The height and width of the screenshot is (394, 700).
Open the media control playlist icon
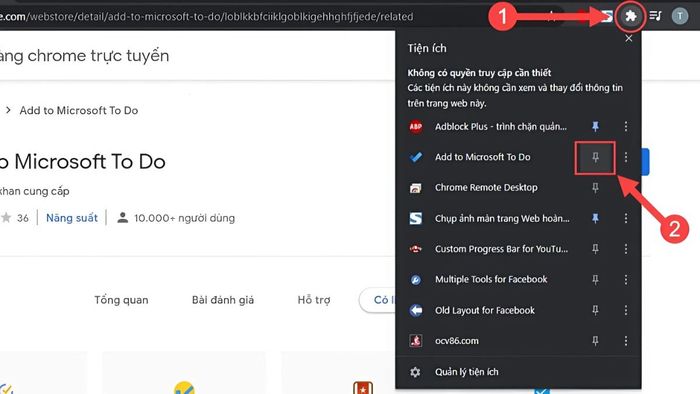point(655,16)
